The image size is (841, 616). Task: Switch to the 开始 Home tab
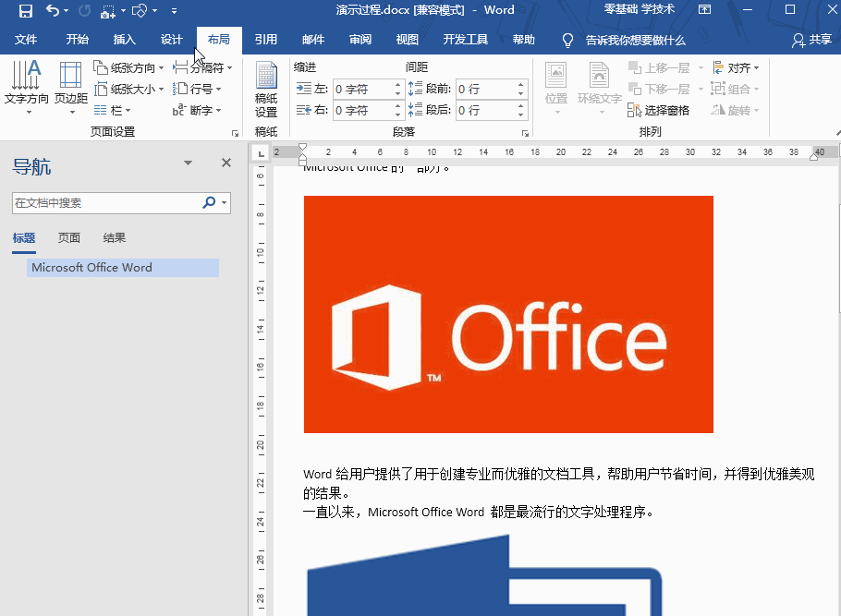pyautogui.click(x=77, y=40)
